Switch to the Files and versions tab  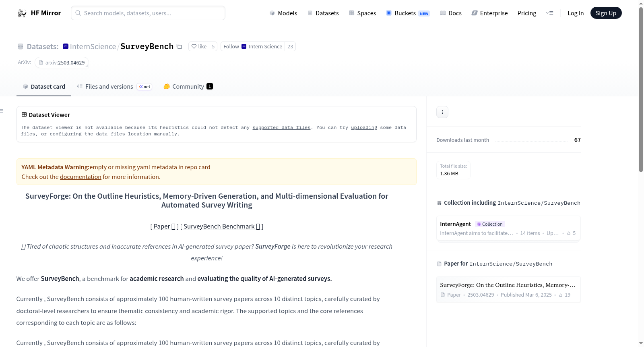(x=114, y=87)
